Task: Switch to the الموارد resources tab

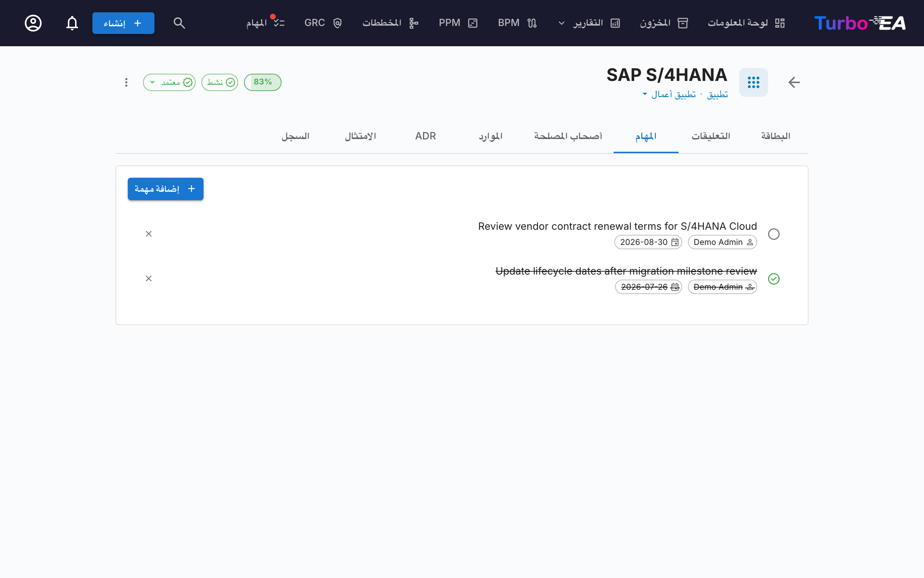Action: coord(491,136)
